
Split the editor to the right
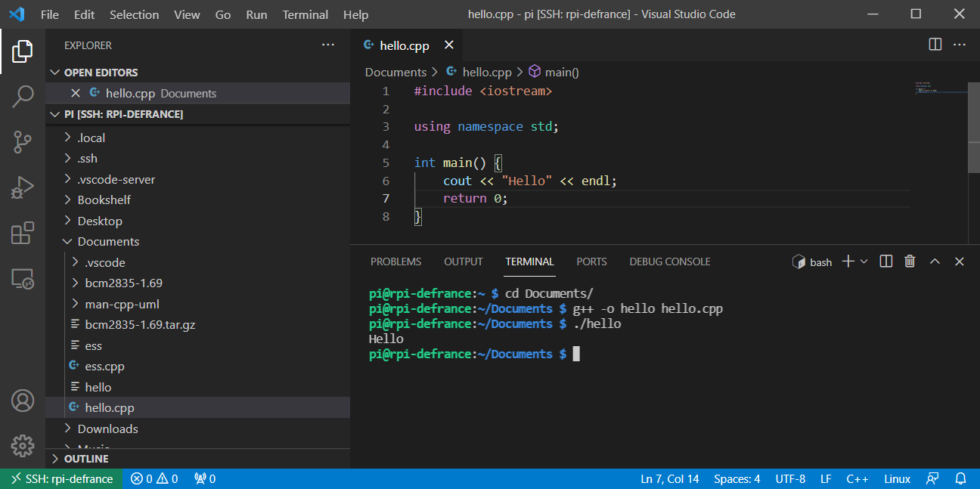point(935,45)
